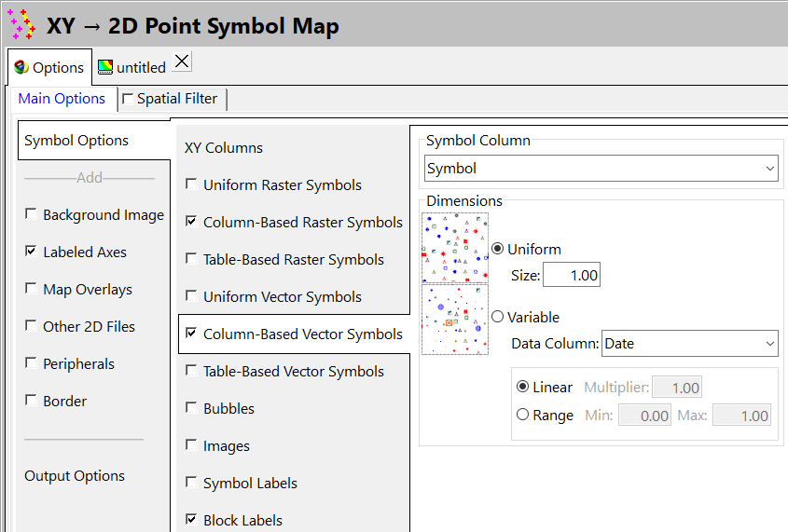Click the uniform dimensions preview thumbnail

tap(454, 248)
